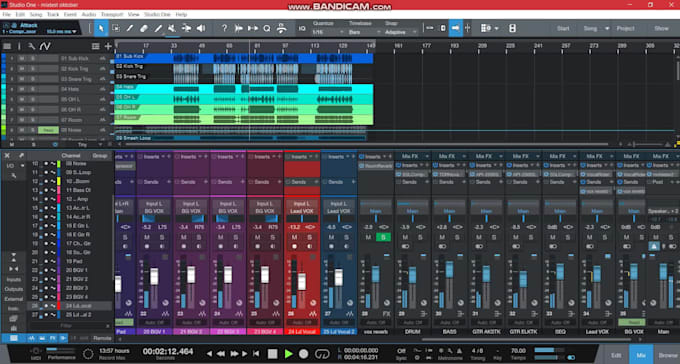
Task: Open Inserts dropdown arrow on 24 Ld Vocal
Action: (310, 156)
